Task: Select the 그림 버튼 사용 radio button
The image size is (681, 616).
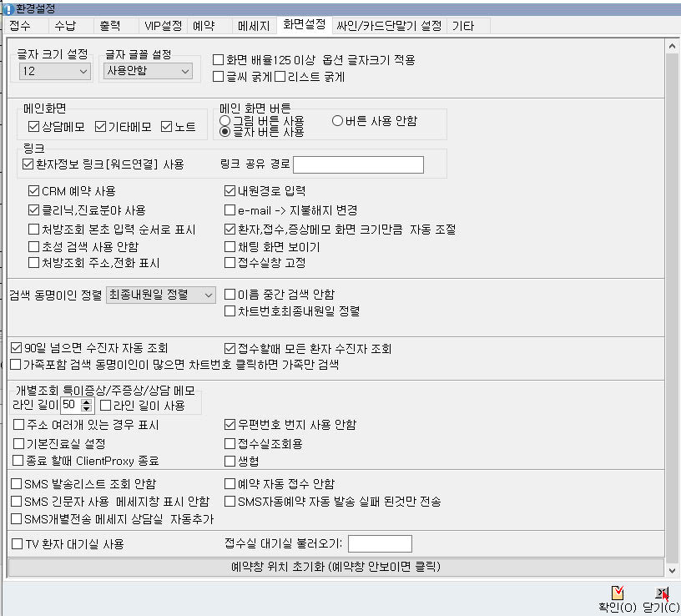Action: (x=225, y=121)
